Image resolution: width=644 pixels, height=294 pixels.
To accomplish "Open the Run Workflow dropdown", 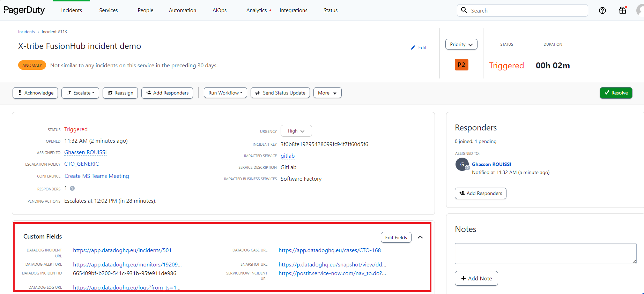I will 225,93.
